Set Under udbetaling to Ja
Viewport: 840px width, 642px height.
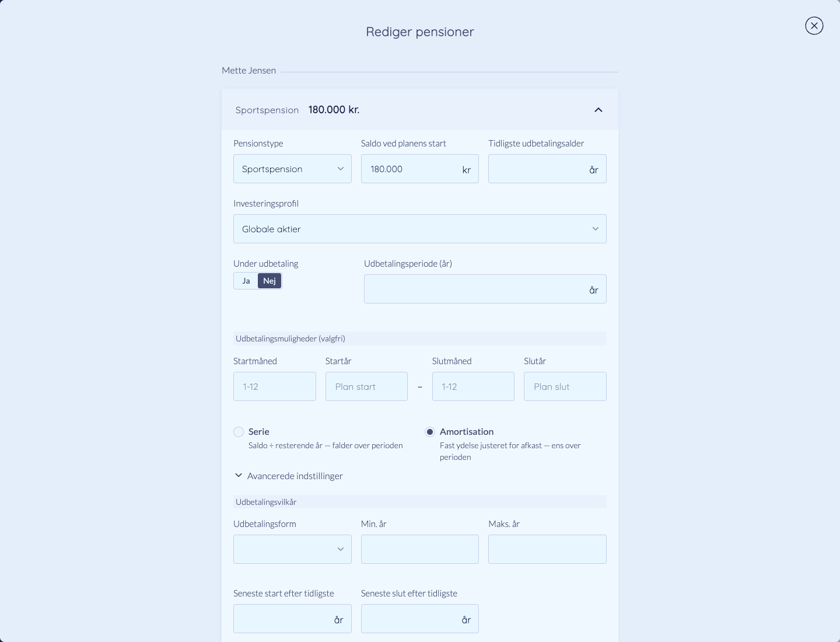246,281
